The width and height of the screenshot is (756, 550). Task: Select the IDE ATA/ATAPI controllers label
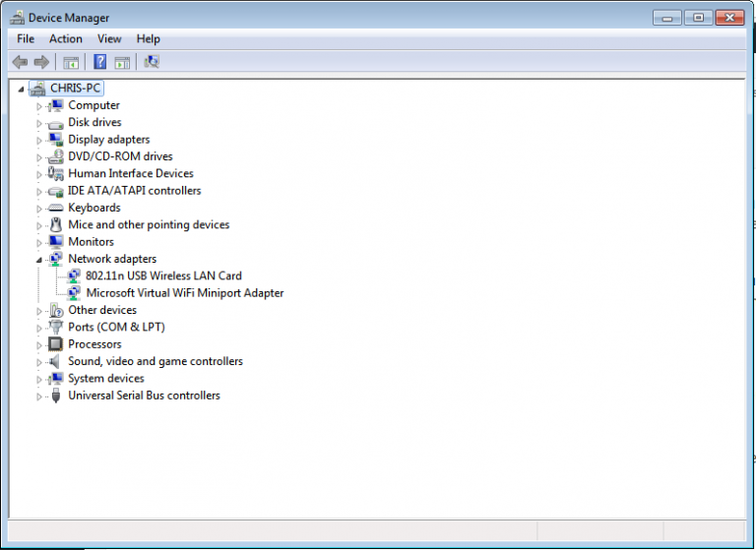pyautogui.click(x=135, y=191)
